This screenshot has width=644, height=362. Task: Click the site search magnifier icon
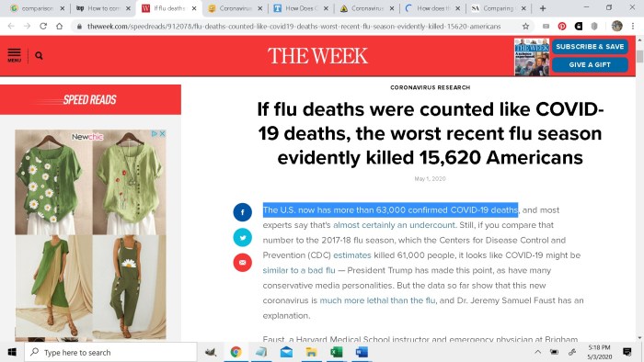[x=39, y=55]
